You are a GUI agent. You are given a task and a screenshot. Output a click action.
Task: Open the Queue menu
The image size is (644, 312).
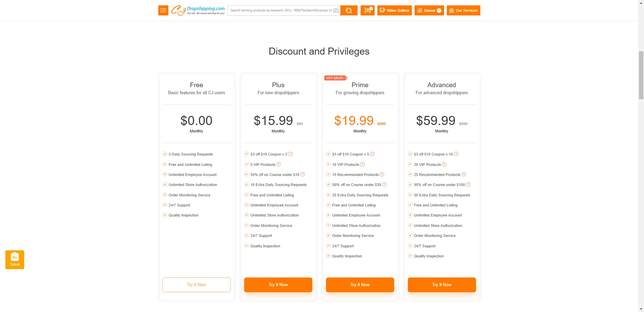point(429,10)
